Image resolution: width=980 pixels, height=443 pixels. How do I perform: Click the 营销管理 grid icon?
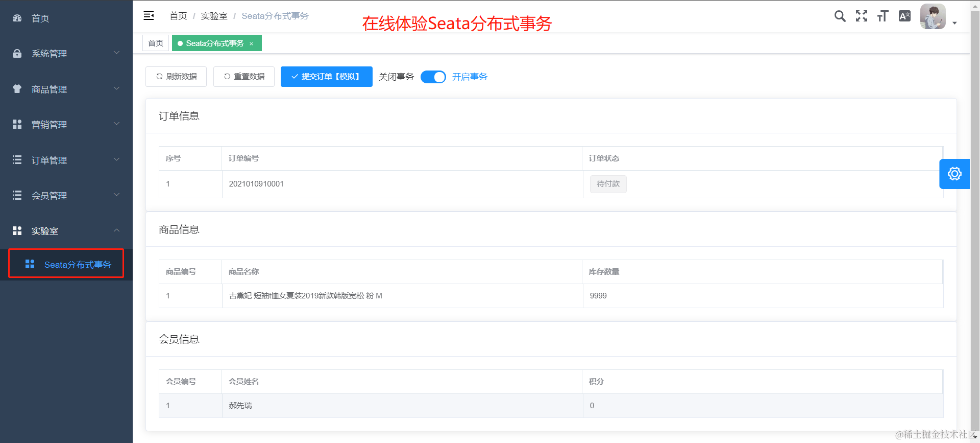coord(17,124)
